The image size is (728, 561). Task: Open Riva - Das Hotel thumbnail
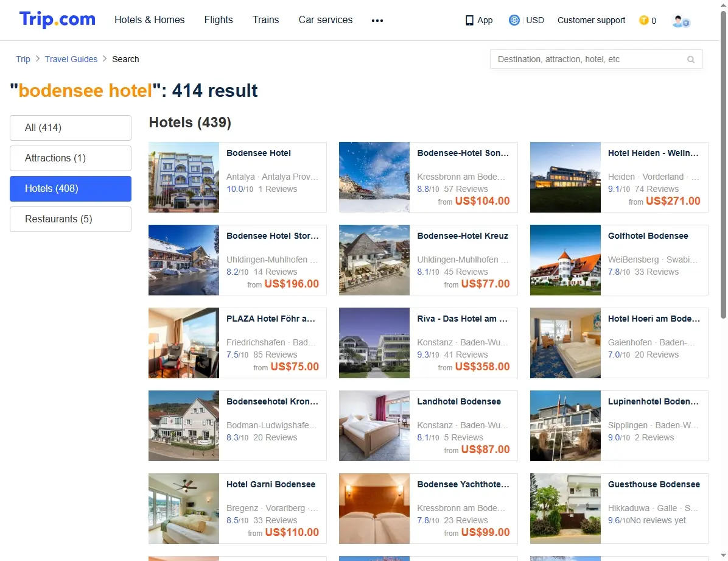pos(374,342)
